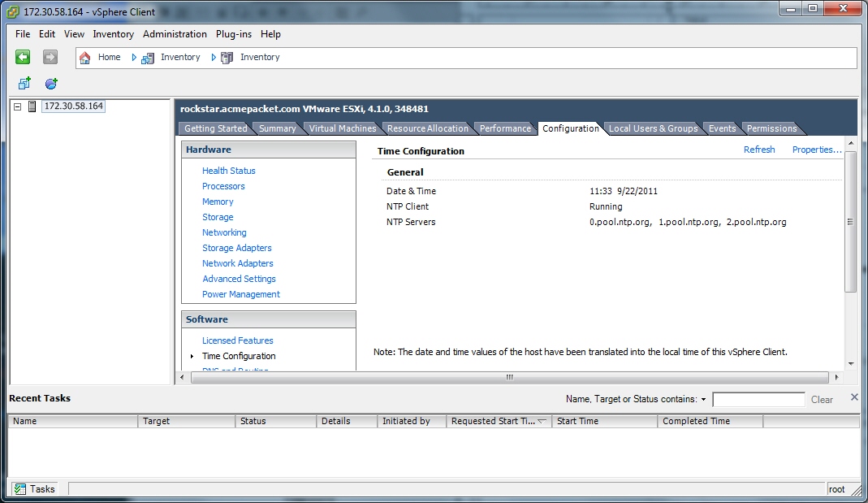
Task: Click the Target column header
Action: point(187,421)
